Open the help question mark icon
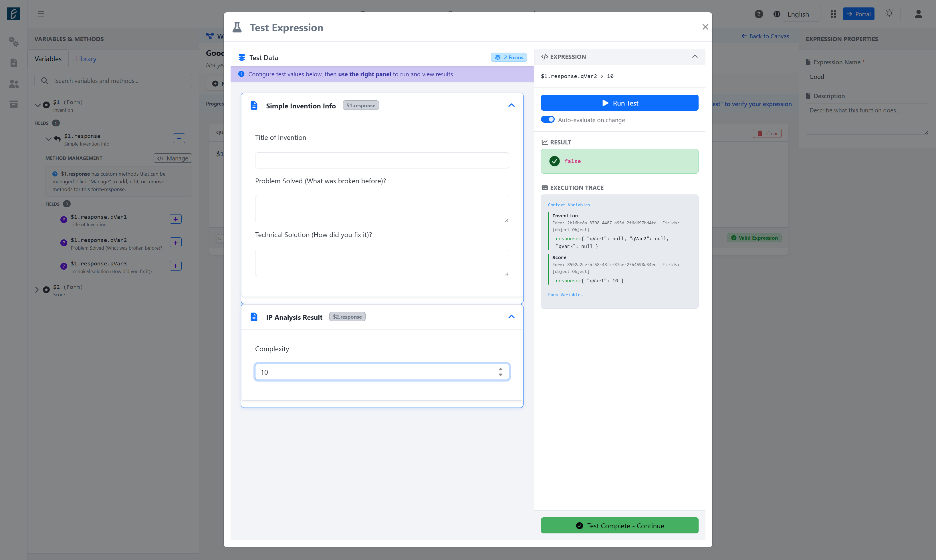This screenshot has width=936, height=560. pyautogui.click(x=759, y=14)
